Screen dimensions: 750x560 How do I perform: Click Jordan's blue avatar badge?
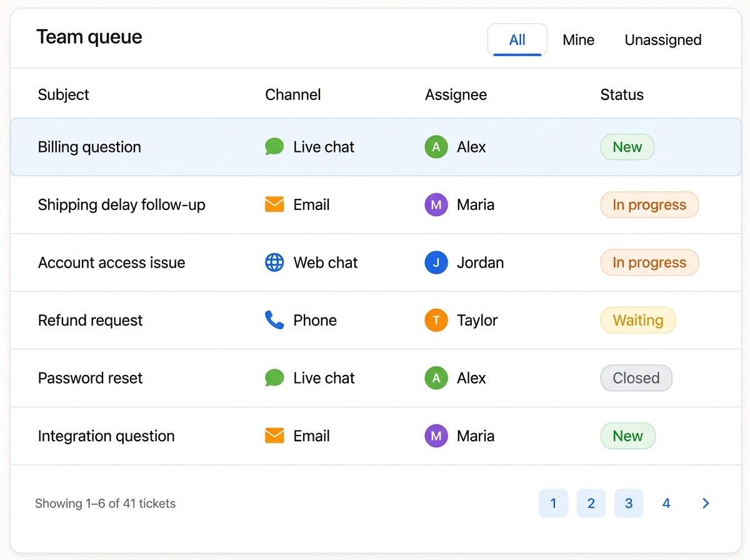point(436,262)
